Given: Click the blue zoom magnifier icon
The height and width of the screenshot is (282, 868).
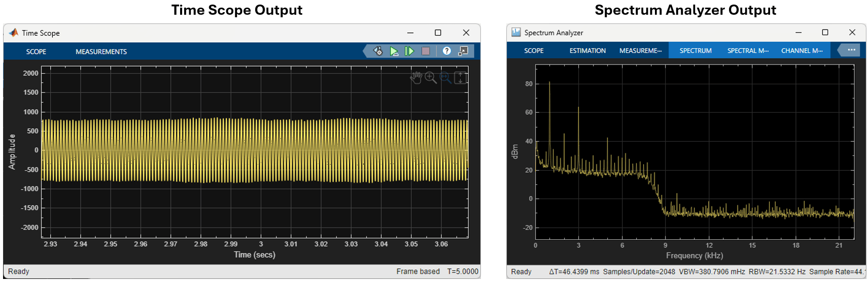Looking at the screenshot, I should 445,78.
